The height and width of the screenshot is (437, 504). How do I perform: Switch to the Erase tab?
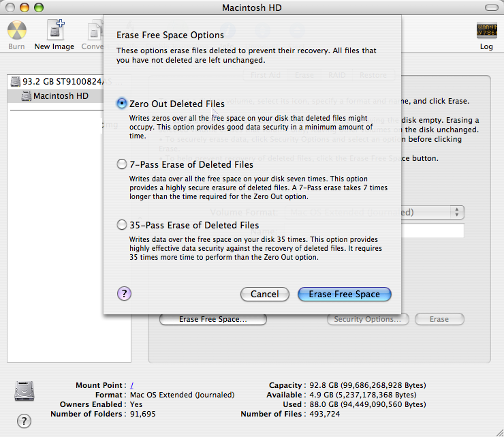[304, 75]
